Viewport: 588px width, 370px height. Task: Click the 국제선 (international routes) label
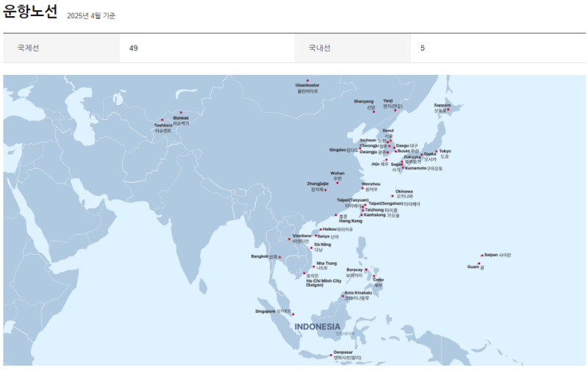(x=29, y=48)
